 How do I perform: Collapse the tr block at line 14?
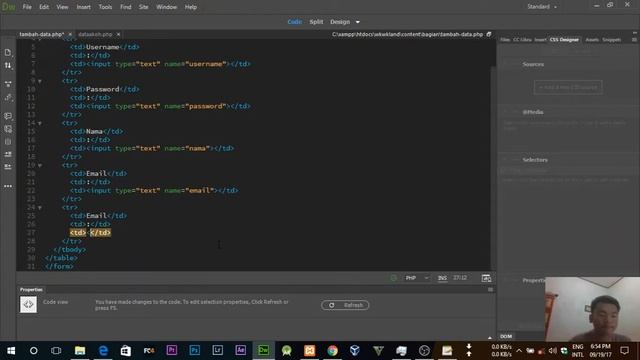40,123
